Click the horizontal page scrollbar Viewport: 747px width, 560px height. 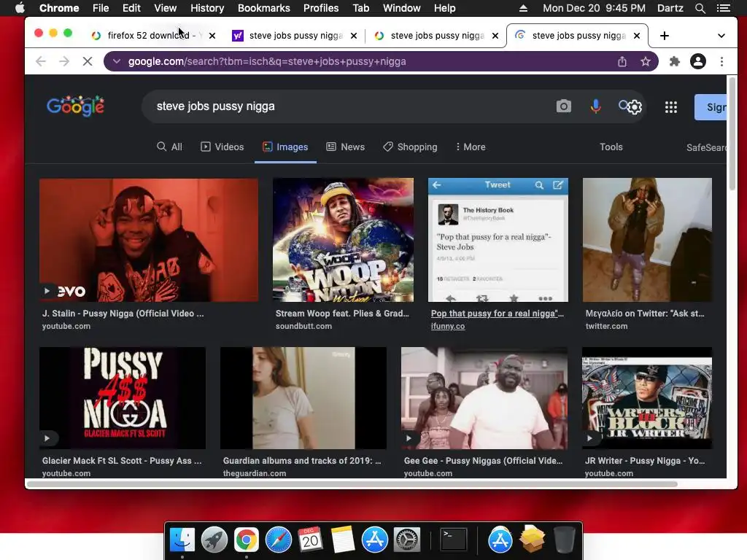tap(352, 484)
